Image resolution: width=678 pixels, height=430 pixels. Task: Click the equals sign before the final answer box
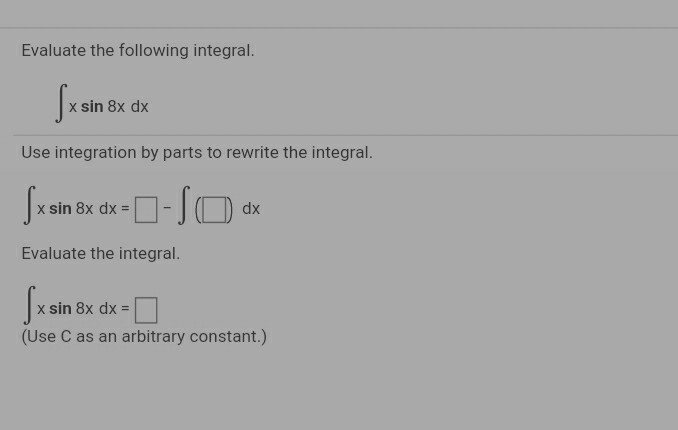click(125, 309)
